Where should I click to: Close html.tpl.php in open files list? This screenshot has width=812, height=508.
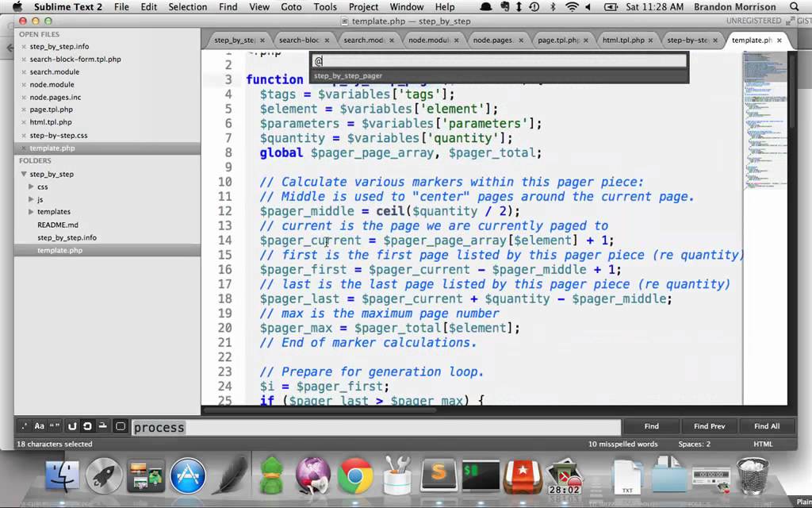(x=24, y=122)
